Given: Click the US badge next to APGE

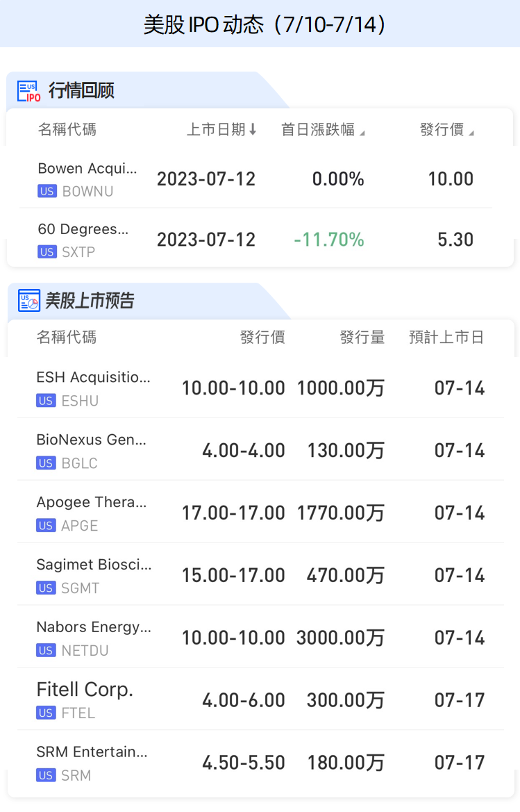Looking at the screenshot, I should pos(46,526).
